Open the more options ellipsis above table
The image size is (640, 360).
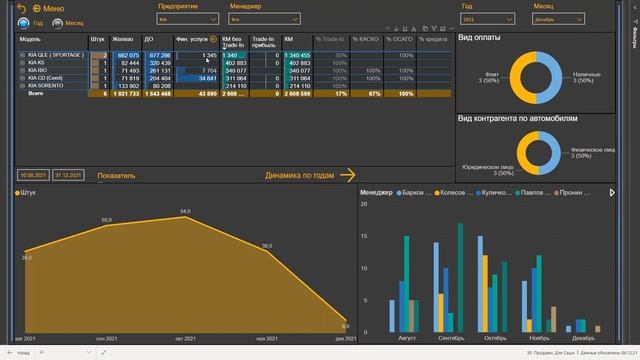[451, 29]
